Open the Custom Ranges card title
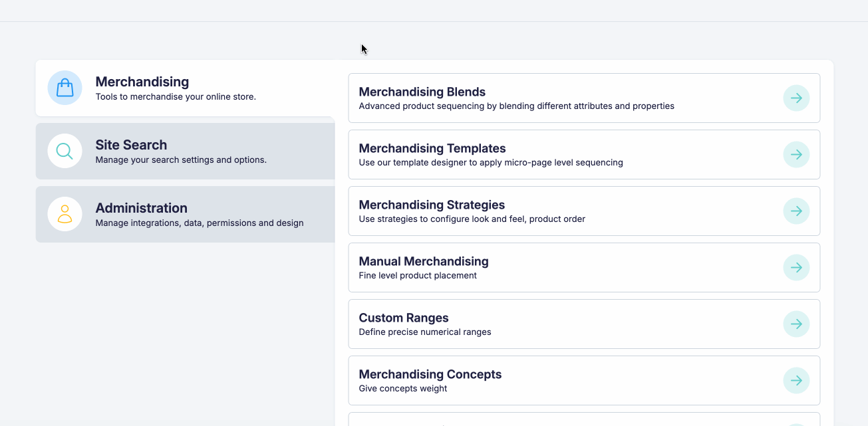The width and height of the screenshot is (868, 426). [x=403, y=318]
